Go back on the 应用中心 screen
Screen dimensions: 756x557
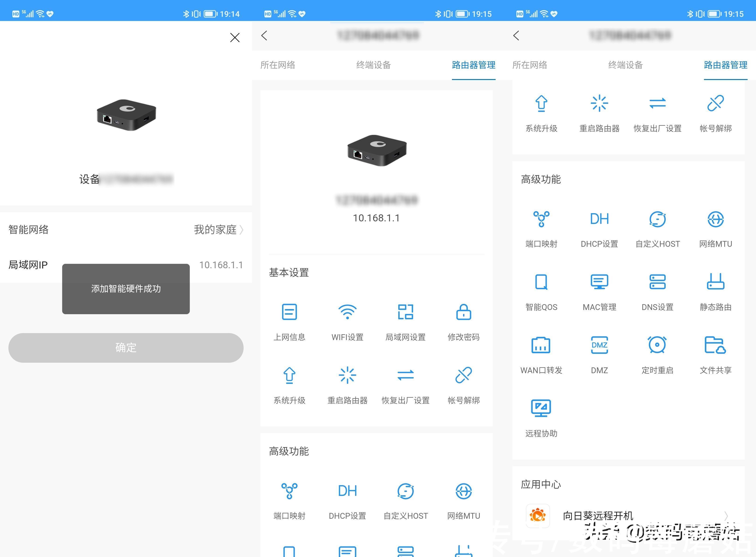[516, 35]
